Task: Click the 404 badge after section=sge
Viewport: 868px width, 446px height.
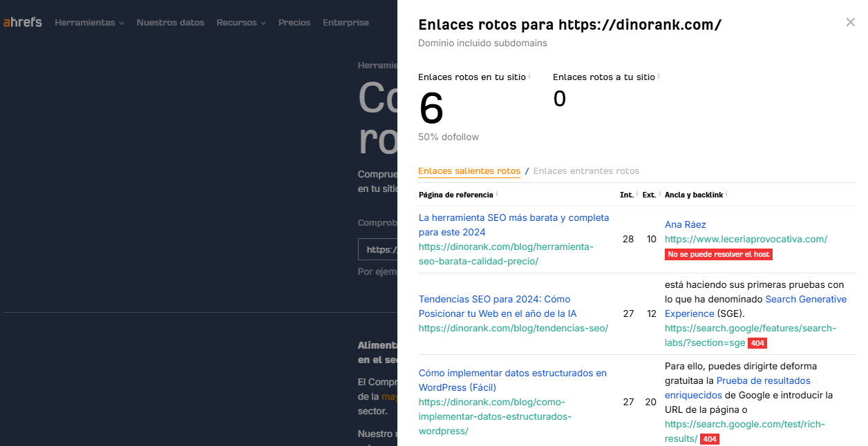Action: coord(757,344)
